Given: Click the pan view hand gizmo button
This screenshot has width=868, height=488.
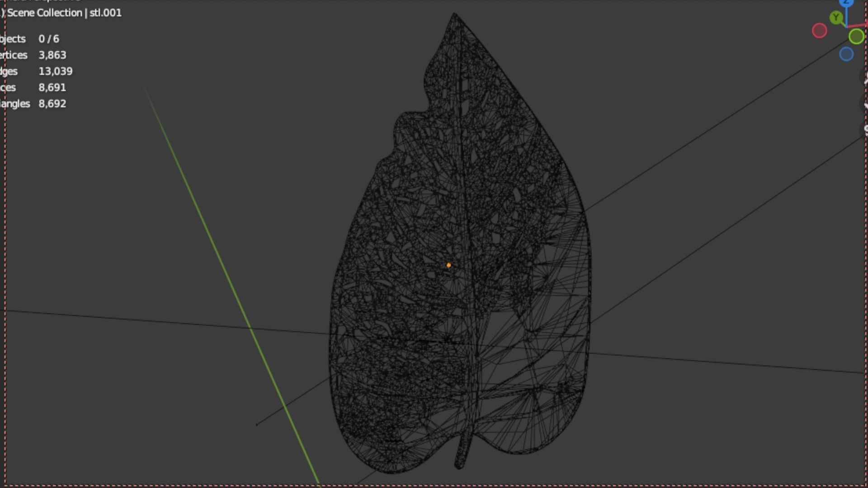Looking at the screenshot, I should click(864, 104).
